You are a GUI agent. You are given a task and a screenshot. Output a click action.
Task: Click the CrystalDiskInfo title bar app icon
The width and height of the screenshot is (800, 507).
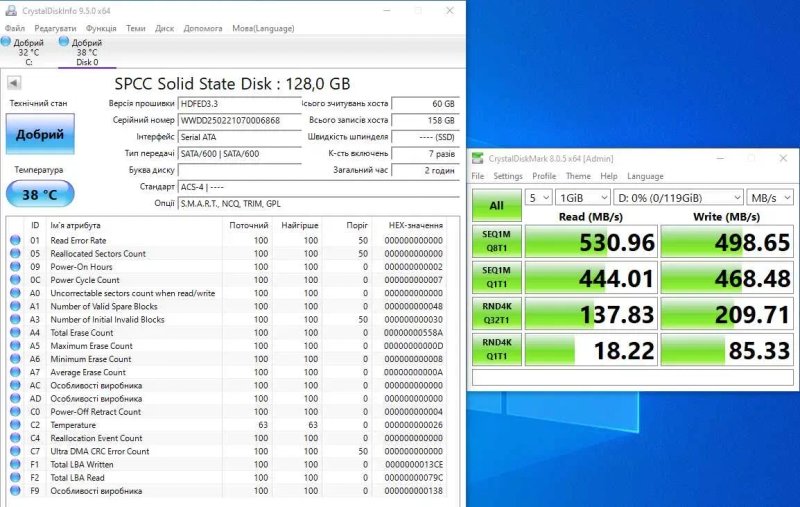click(x=11, y=10)
